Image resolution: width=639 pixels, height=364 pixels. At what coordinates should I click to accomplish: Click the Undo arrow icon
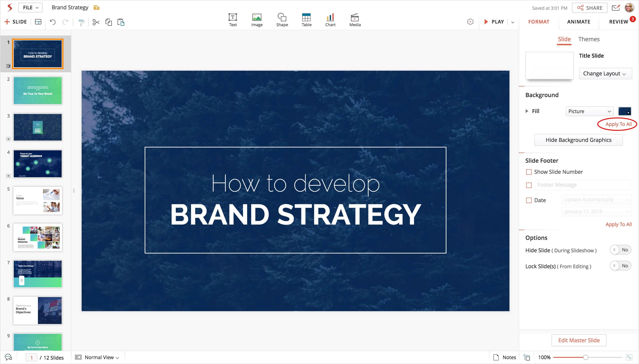point(53,22)
